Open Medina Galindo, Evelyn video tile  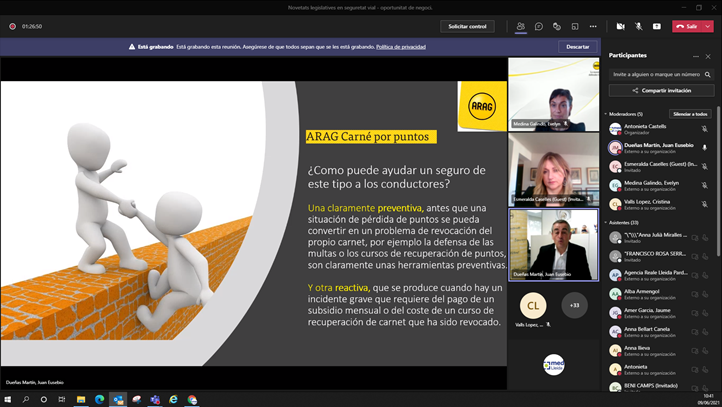(553, 94)
